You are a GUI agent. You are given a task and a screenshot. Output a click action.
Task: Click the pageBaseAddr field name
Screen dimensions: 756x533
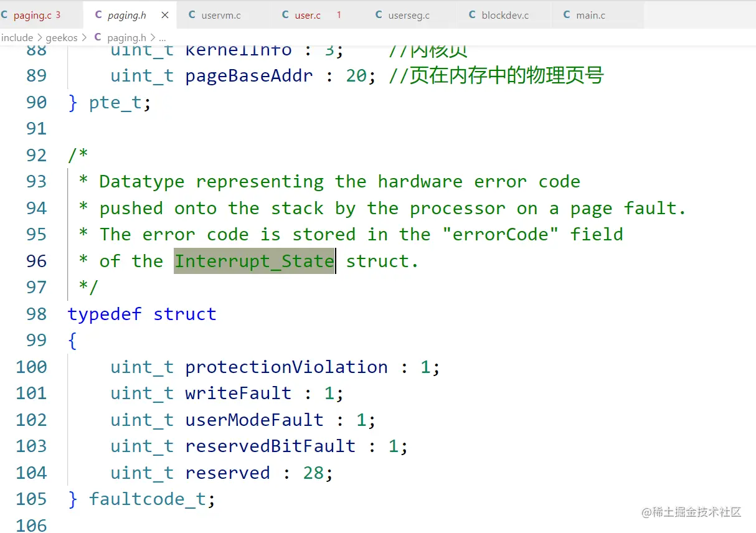[x=249, y=76]
